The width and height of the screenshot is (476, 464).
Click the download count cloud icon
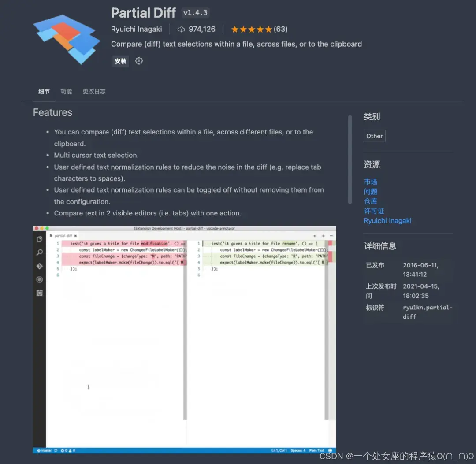181,30
